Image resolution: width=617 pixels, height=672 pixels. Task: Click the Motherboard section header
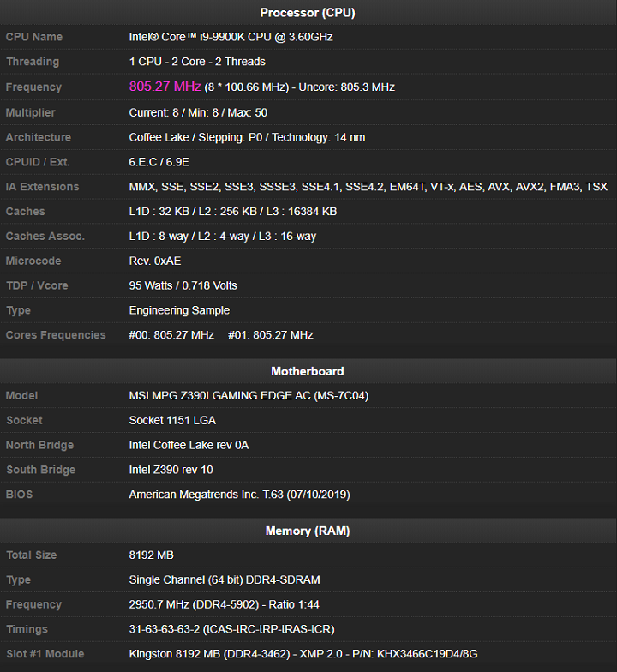pos(308,371)
